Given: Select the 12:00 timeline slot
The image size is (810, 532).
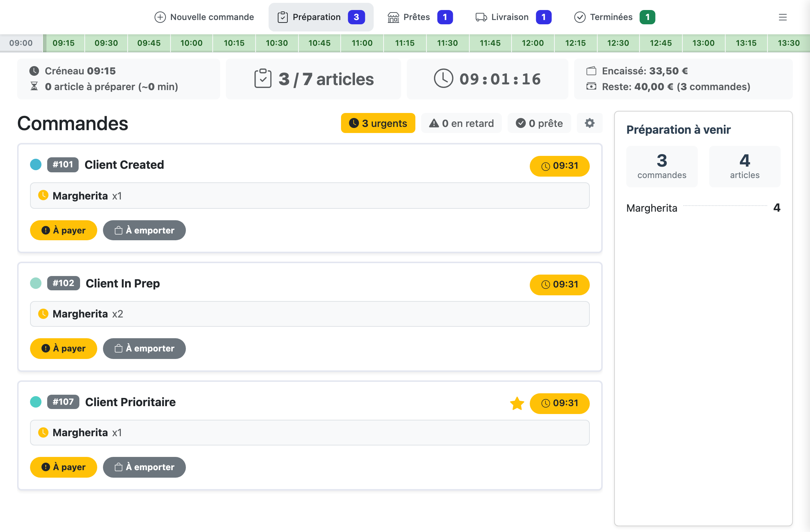Looking at the screenshot, I should click(x=533, y=43).
